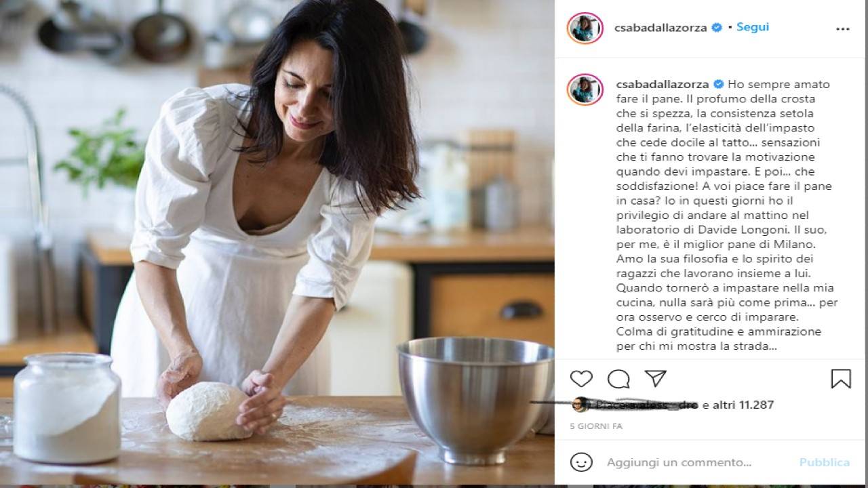The height and width of the screenshot is (488, 868).
Task: Open emoji picker smiley icon
Action: pyautogui.click(x=581, y=462)
